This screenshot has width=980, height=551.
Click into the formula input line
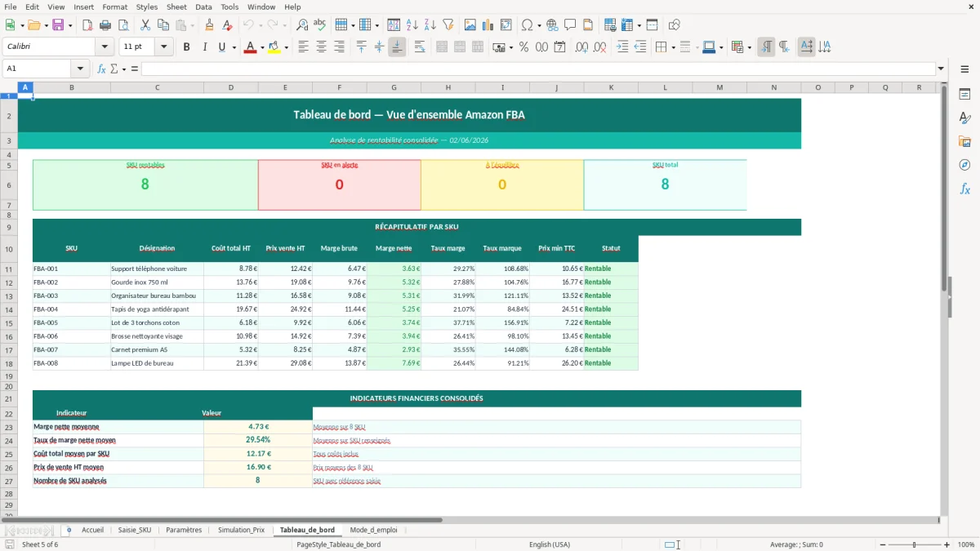(x=537, y=69)
